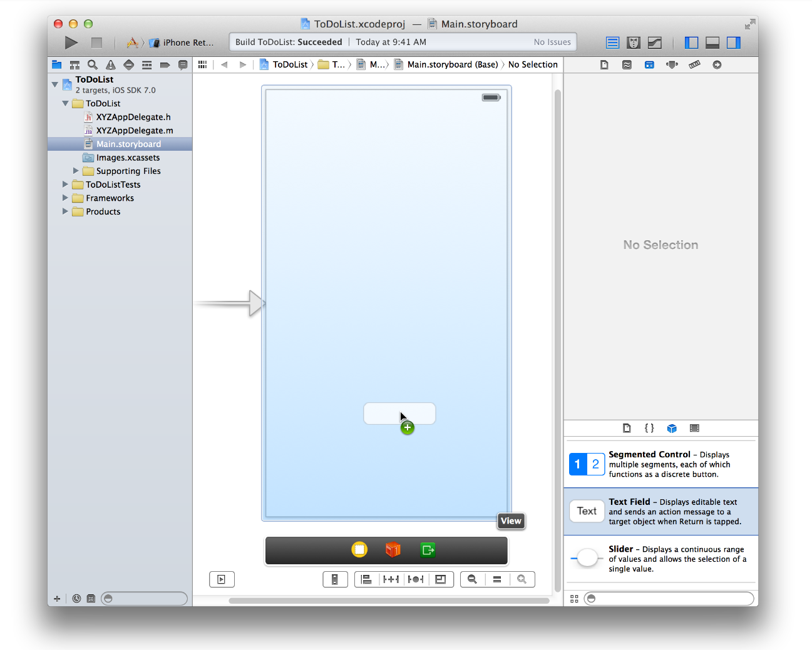The height and width of the screenshot is (650, 812).
Task: Expand the Supporting Files group
Action: (76, 171)
